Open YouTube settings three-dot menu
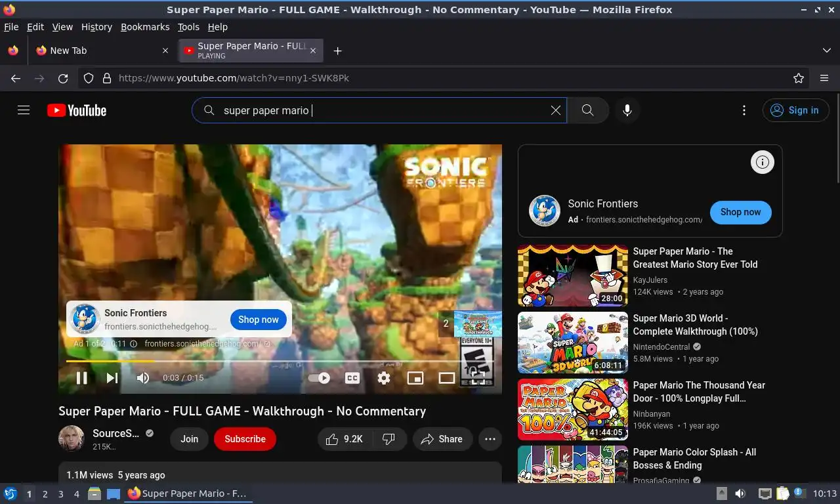The height and width of the screenshot is (504, 840). click(x=744, y=110)
